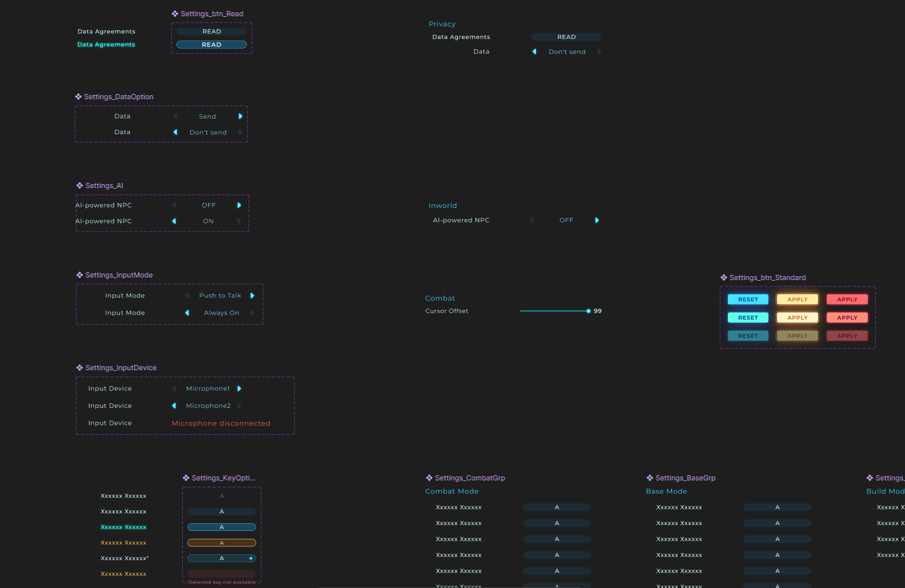
Task: Select the Settings_BaseGrp component diamond icon
Action: coord(650,478)
